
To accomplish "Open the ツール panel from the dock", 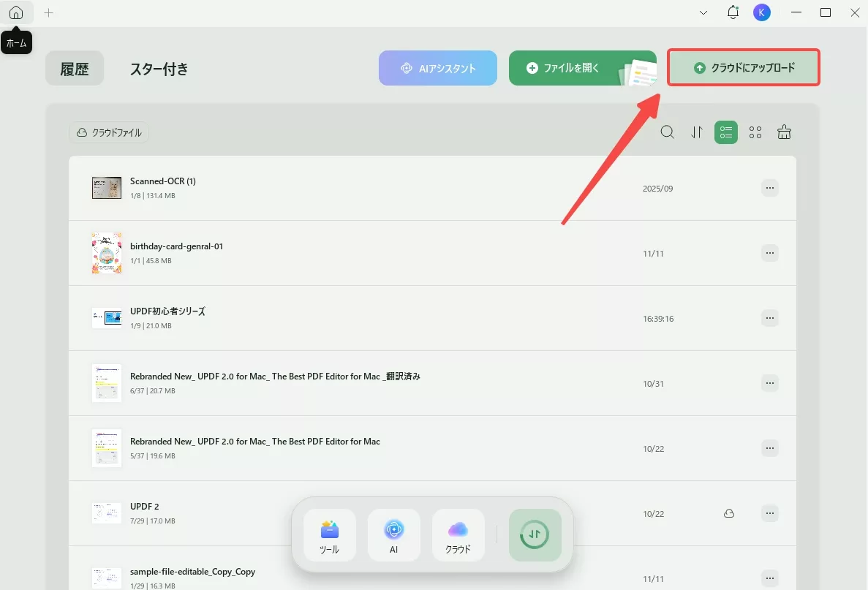I will (329, 534).
